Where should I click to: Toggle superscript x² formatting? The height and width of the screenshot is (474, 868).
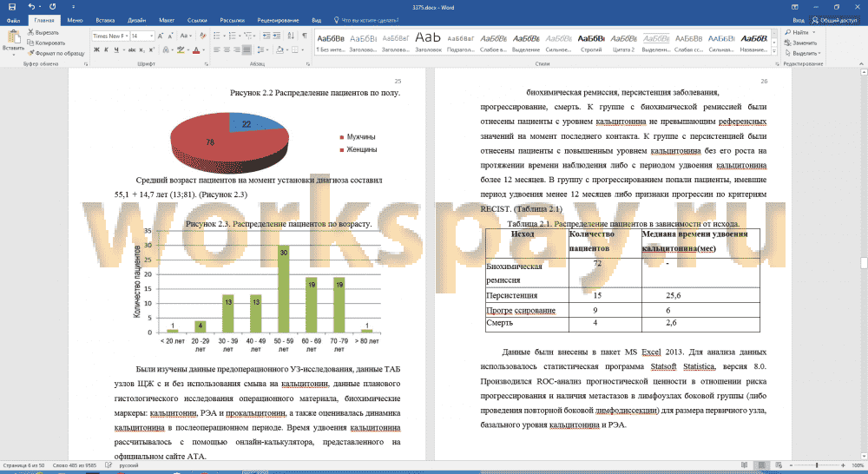pyautogui.click(x=151, y=49)
